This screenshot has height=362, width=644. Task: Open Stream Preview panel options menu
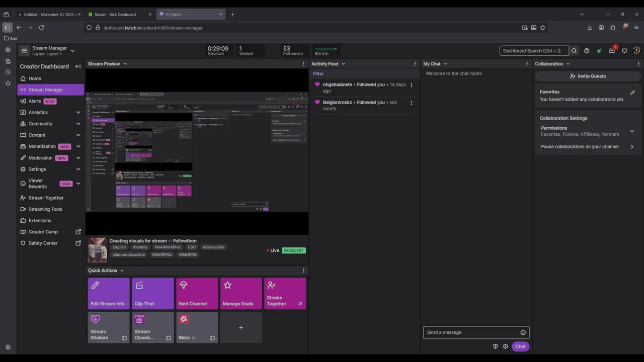pyautogui.click(x=303, y=64)
